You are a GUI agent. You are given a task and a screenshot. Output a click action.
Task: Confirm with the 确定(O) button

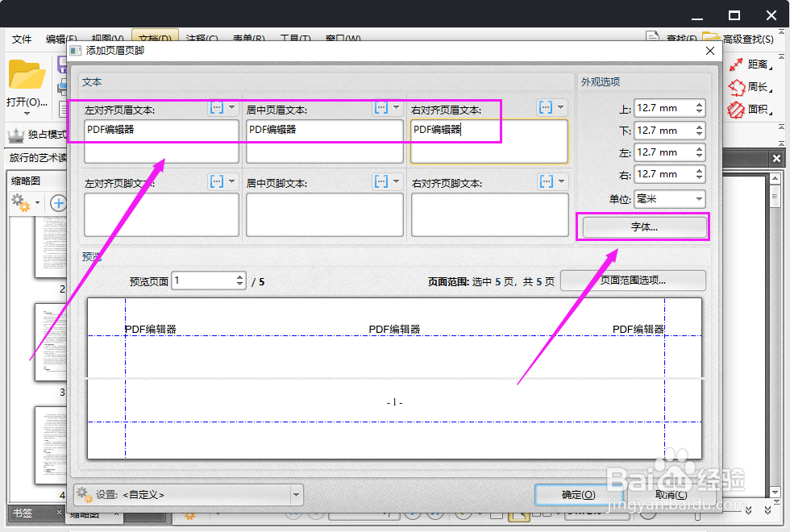click(578, 495)
